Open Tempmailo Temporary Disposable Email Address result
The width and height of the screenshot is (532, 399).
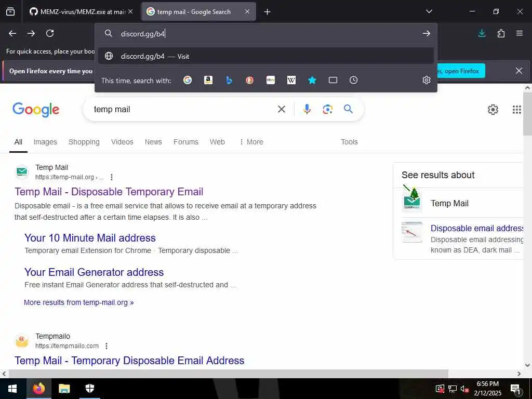[x=129, y=361]
